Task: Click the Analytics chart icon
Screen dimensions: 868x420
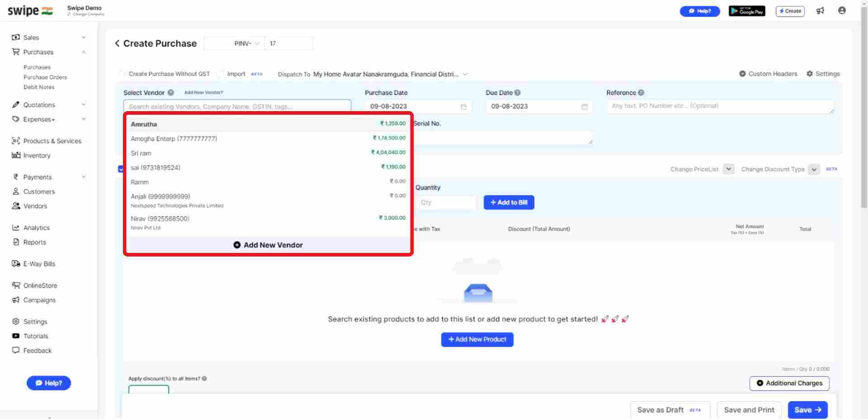Action: click(x=16, y=228)
